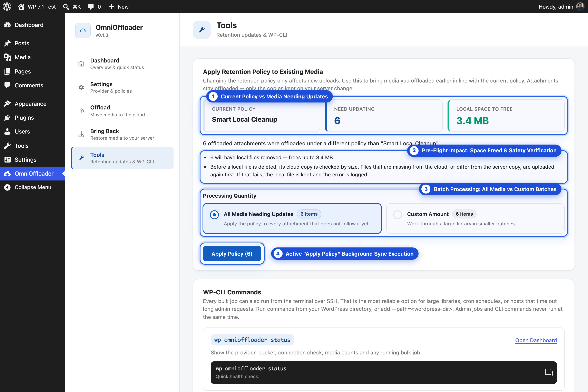Open the Users person icon
The width and height of the screenshot is (588, 392).
(x=8, y=131)
